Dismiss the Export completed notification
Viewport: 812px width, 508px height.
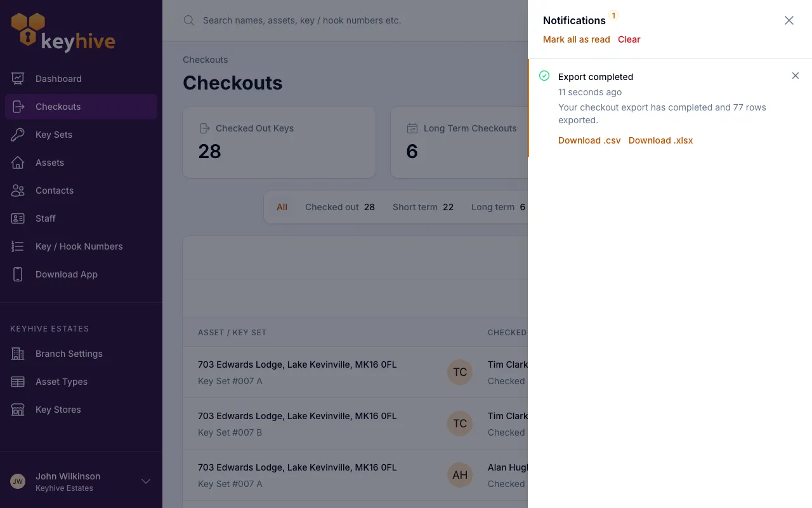point(796,76)
